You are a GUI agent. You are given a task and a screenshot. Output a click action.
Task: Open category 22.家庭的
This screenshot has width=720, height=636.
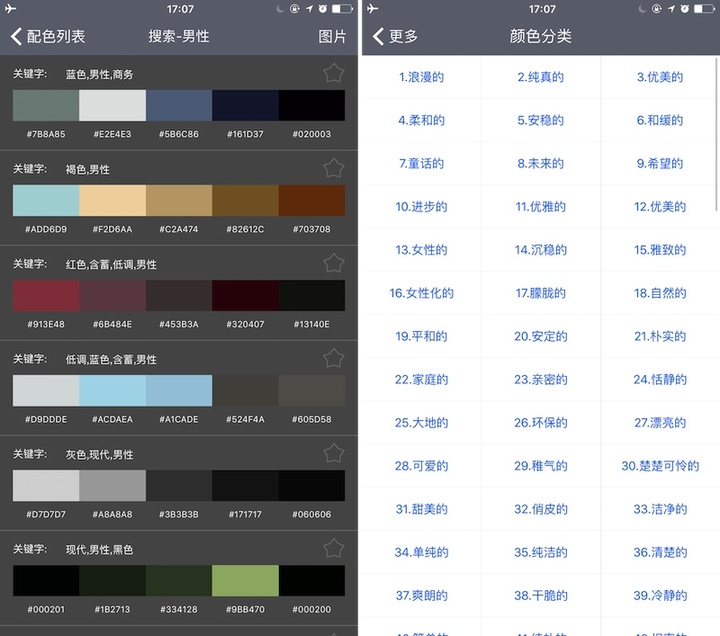[421, 380]
